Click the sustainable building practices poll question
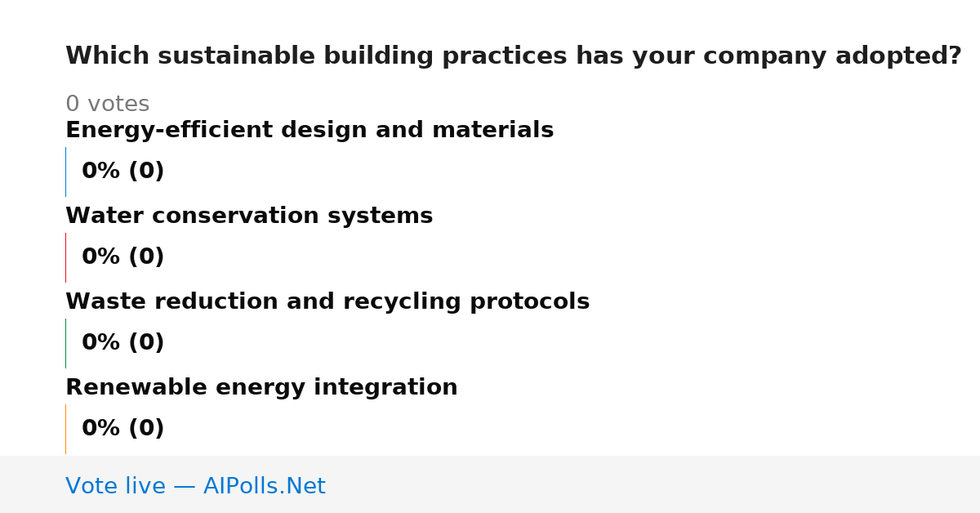This screenshot has width=980, height=513. point(514,56)
